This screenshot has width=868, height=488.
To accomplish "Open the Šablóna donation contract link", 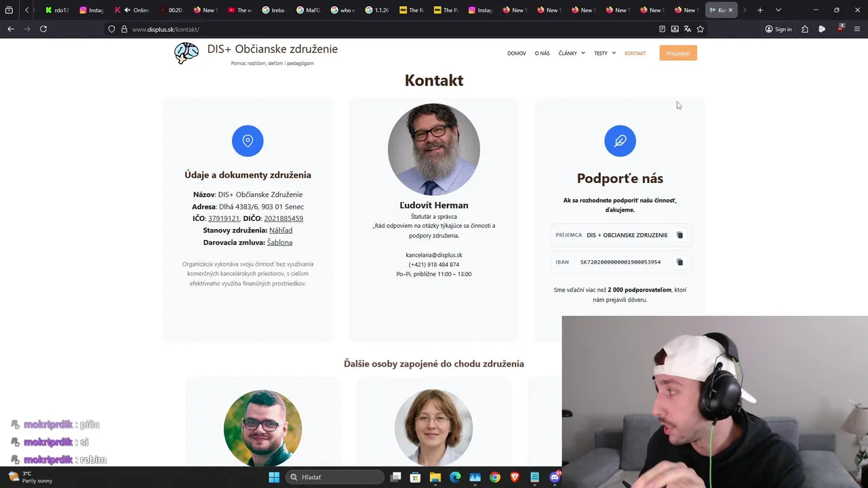I will tap(279, 242).
